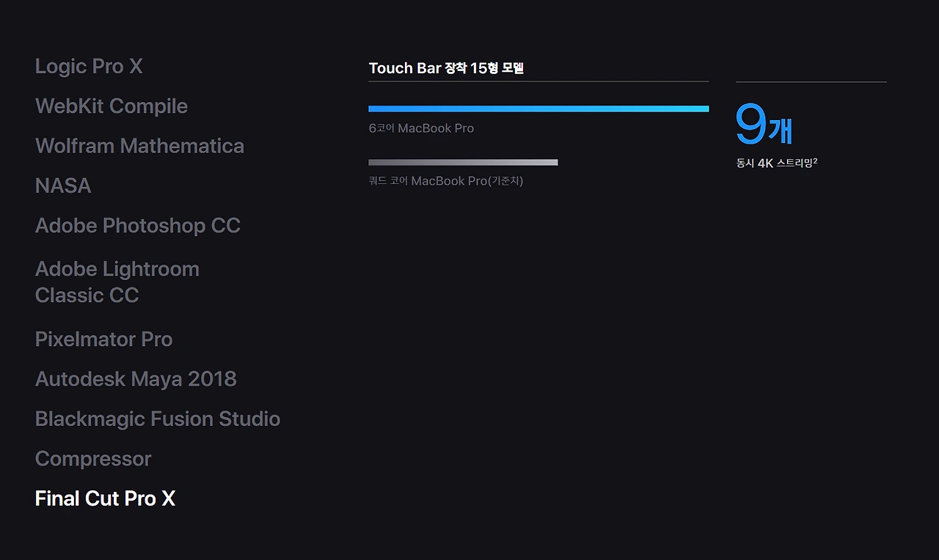Choose Adobe Lightroom Classic CC

coord(117,282)
